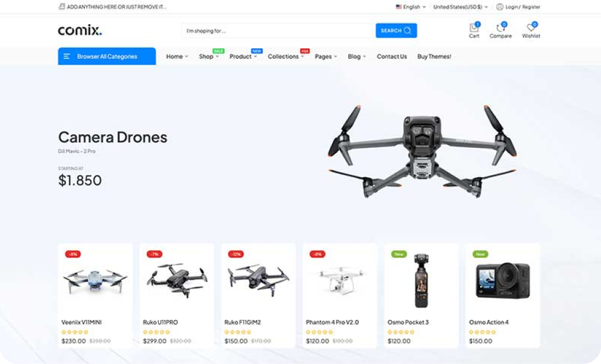This screenshot has width=601, height=364.
Task: Click the comix logo
Action: pyautogui.click(x=80, y=30)
